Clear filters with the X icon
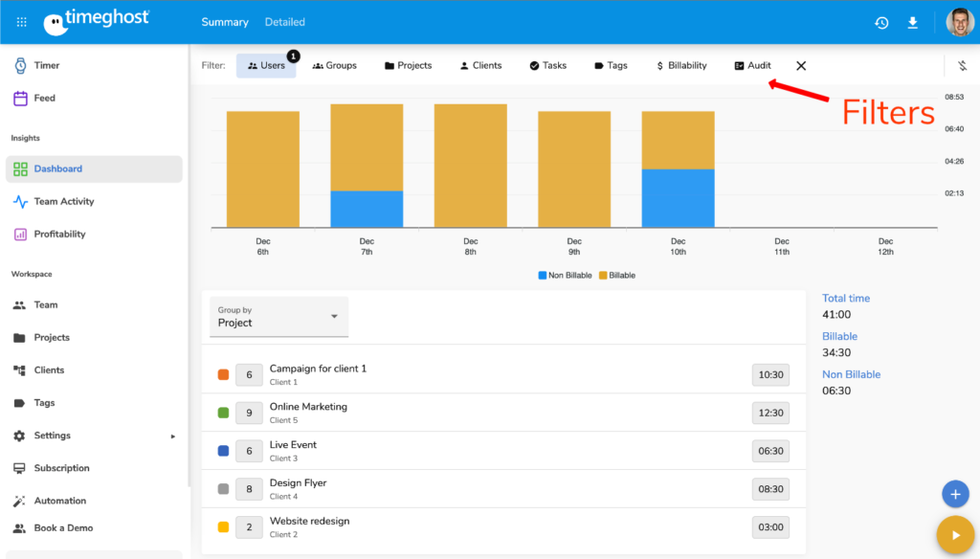 801,66
